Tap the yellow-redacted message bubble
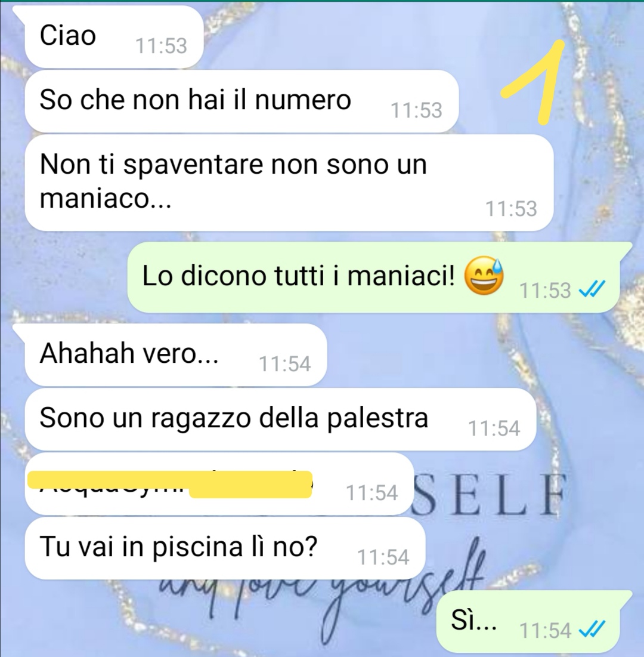 (x=219, y=484)
